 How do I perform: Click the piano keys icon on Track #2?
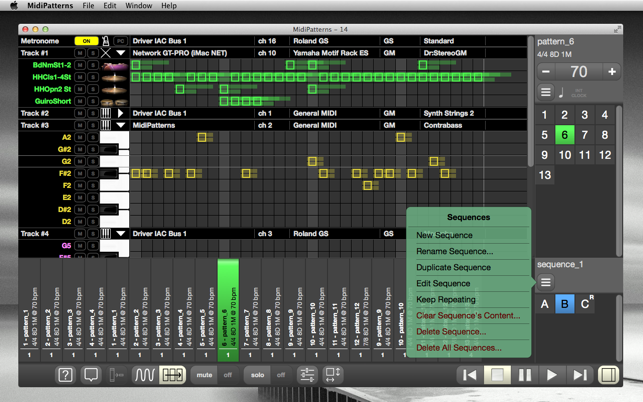pos(105,113)
